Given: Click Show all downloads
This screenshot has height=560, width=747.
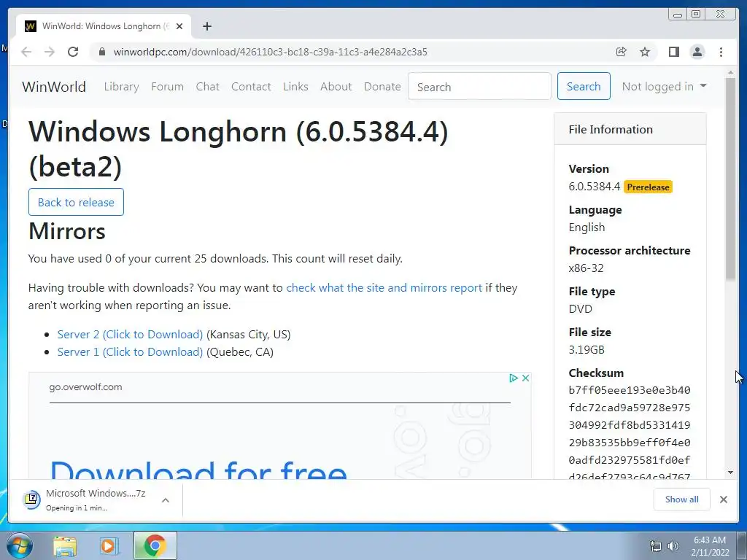Looking at the screenshot, I should pos(682,499).
